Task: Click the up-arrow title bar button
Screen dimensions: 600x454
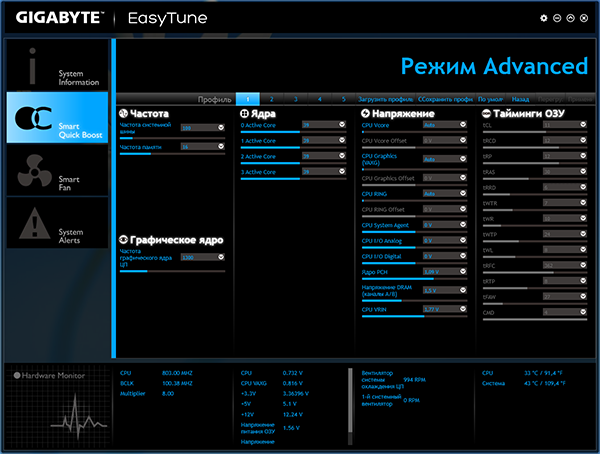Action: [571, 18]
